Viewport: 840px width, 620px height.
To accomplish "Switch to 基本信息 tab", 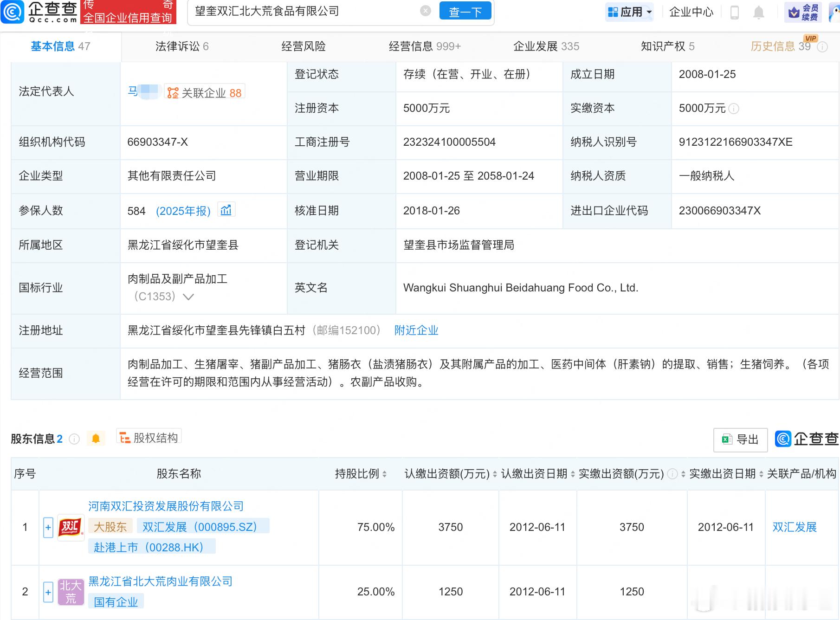I will click(x=60, y=46).
